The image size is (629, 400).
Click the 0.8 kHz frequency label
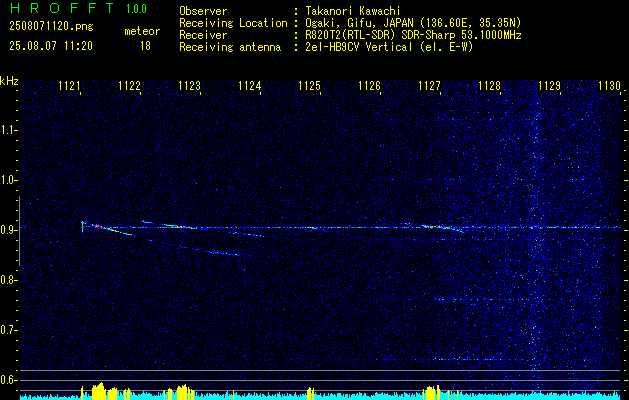coord(8,280)
